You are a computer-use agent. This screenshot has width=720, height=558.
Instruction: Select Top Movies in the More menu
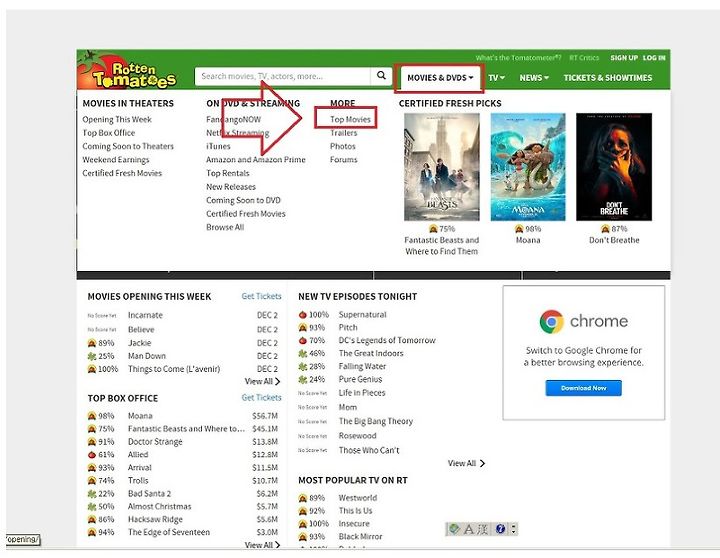(350, 119)
